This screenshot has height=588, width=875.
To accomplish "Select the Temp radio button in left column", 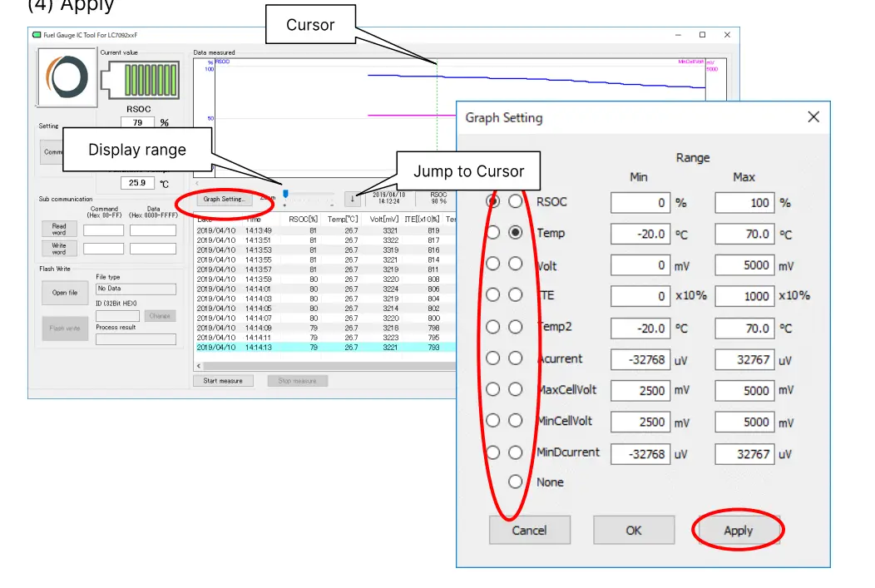I will [x=493, y=234].
